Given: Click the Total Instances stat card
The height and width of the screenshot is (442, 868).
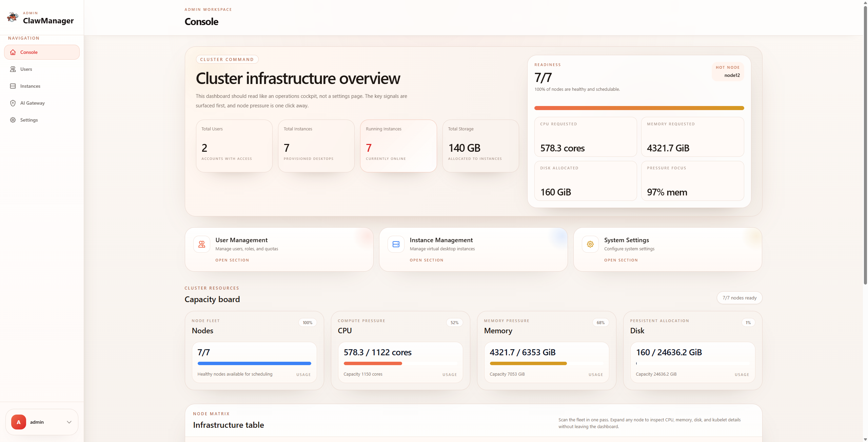Looking at the screenshot, I should [316, 146].
